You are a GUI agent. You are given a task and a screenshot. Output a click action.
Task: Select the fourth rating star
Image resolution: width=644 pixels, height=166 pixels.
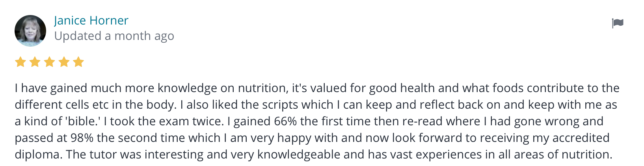pyautogui.click(x=64, y=62)
